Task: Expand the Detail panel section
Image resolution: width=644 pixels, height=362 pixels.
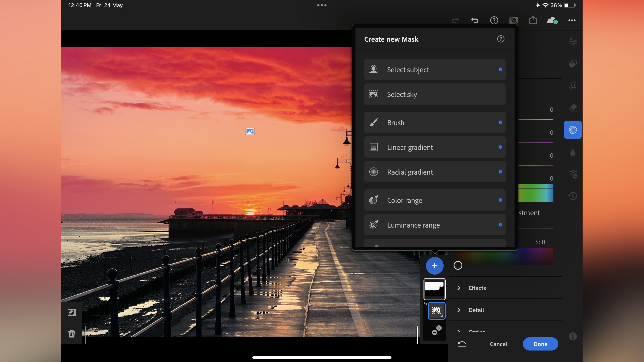Action: (x=459, y=310)
